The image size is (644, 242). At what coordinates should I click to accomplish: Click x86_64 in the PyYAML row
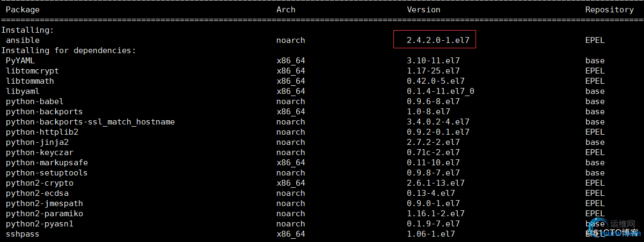(x=291, y=61)
